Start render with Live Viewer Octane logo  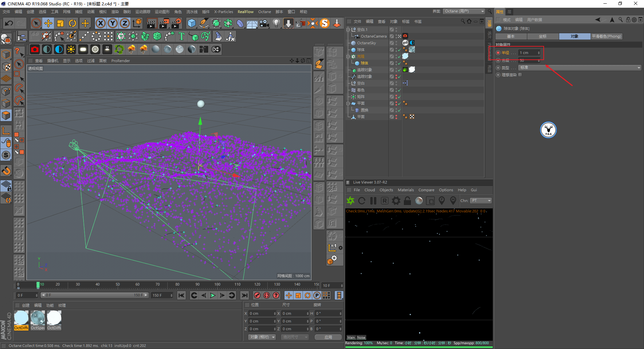pos(351,201)
